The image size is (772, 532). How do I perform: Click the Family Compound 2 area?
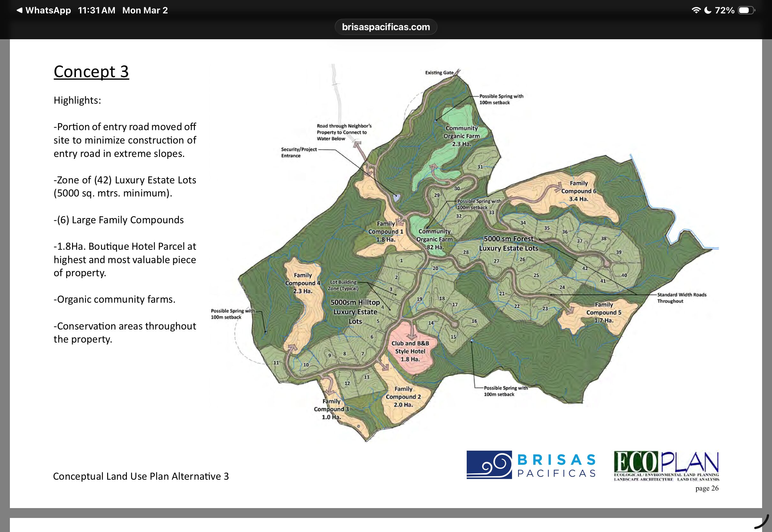[x=403, y=397]
